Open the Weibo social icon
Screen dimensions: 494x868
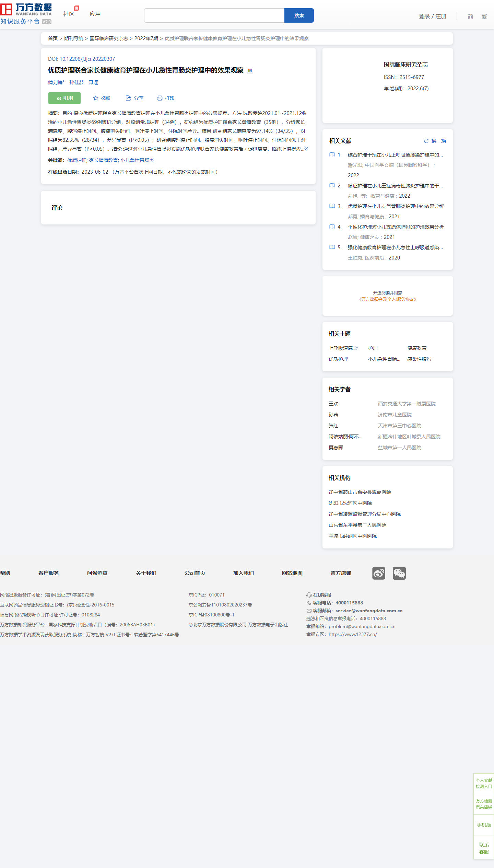click(378, 573)
